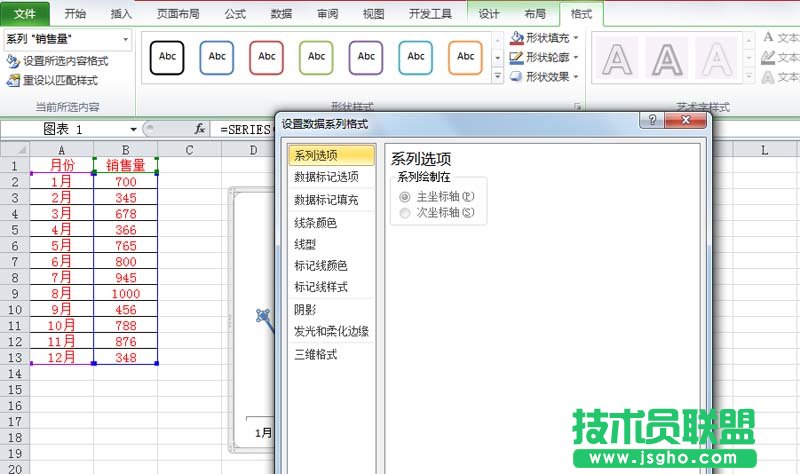Viewport: 800px width, 474px height.
Task: Select 线条颜色 in dialog list
Action: (332, 223)
